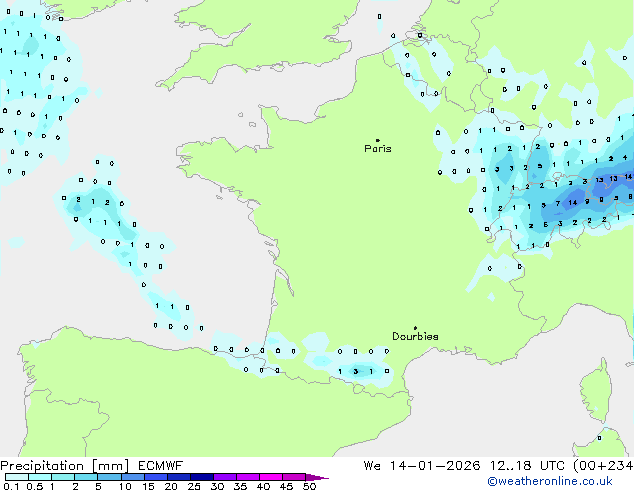Screen dimensions: 634x490
Task: Click the Dourbies location dot marker
Action: click(415, 328)
